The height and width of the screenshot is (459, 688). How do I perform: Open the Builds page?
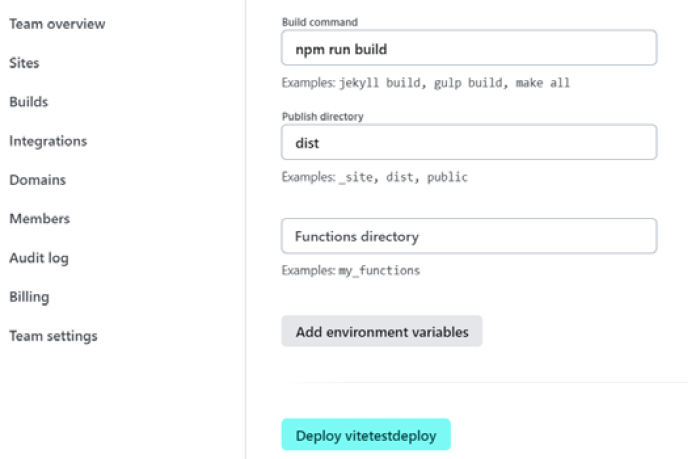[29, 101]
